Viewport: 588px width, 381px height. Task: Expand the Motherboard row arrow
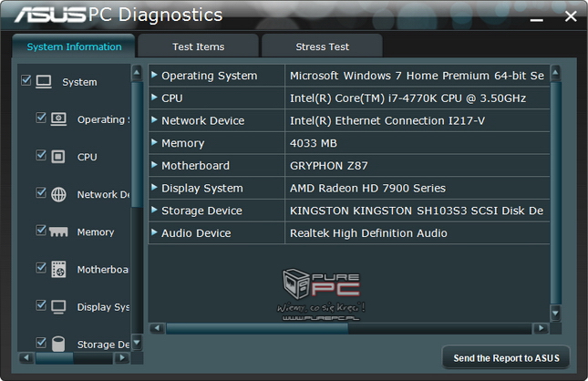[x=154, y=165]
